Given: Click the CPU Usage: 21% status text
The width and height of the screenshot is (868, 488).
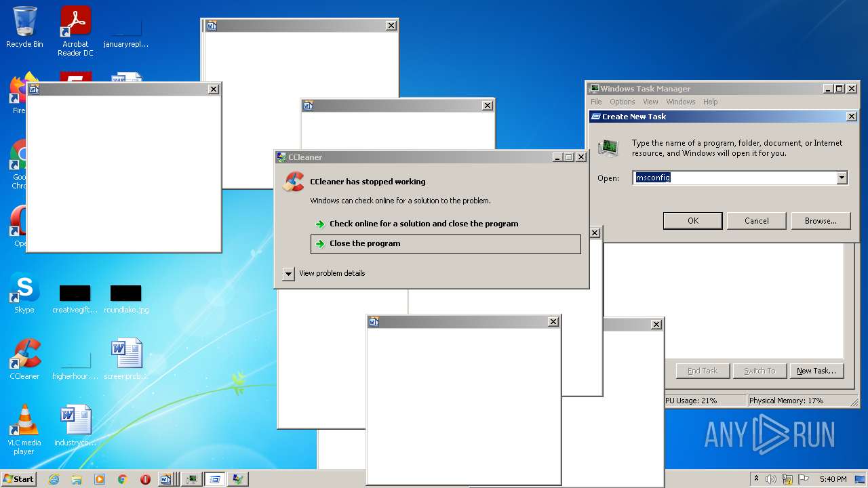Looking at the screenshot, I should tap(690, 401).
